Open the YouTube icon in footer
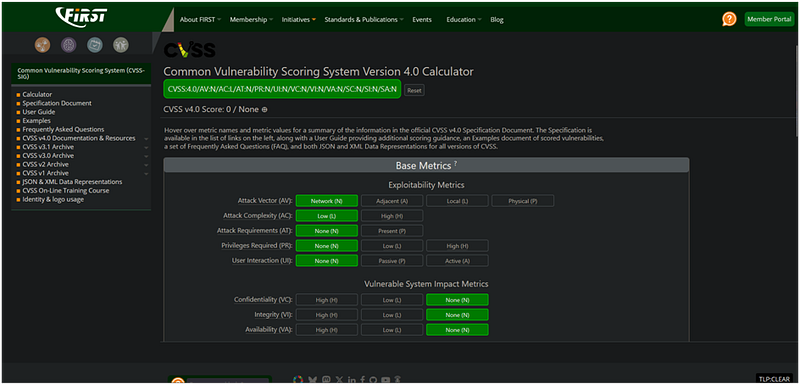 click(x=386, y=380)
